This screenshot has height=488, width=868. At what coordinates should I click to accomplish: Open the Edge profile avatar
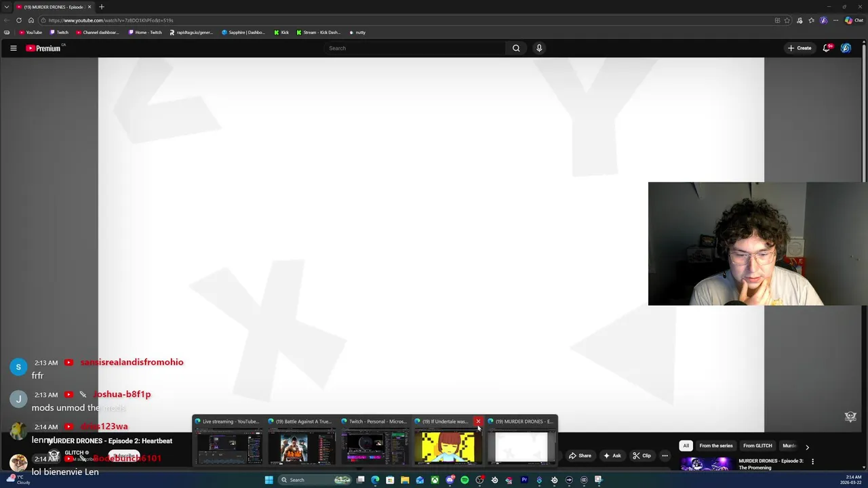click(824, 20)
